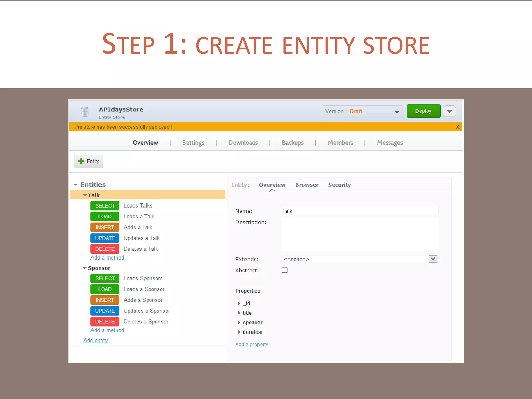Click the 'Updates a Sponsor' description text
532x399 pixels.
(x=147, y=311)
